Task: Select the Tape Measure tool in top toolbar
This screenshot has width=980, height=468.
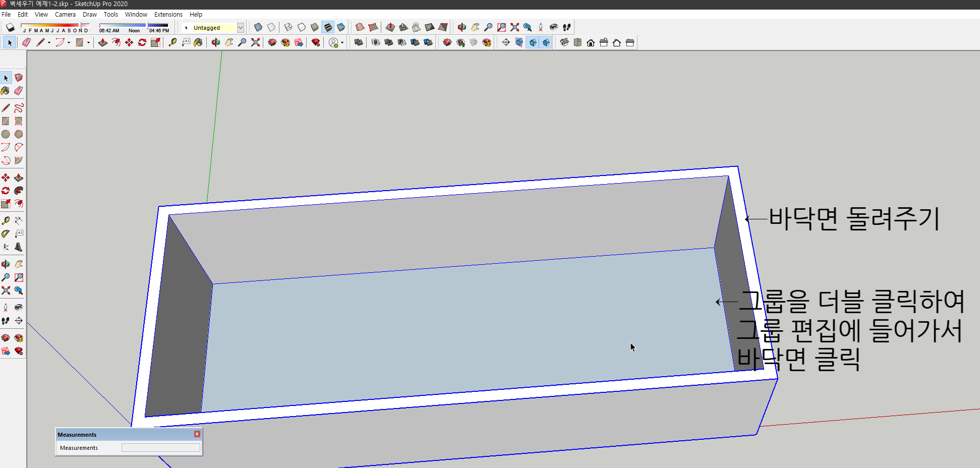Action: [172, 42]
